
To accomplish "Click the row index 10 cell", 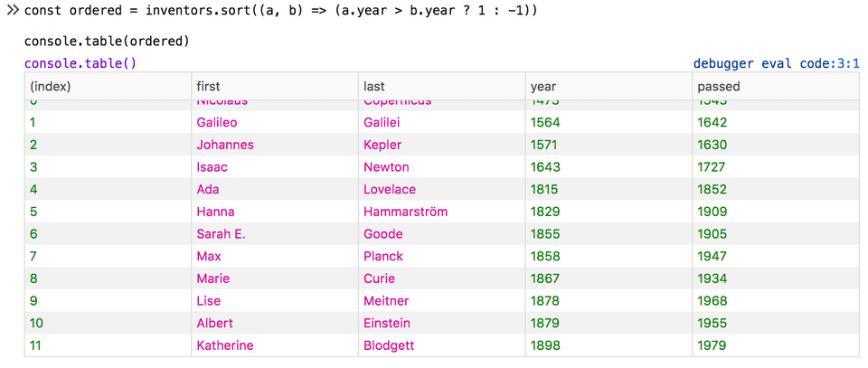I will point(39,323).
